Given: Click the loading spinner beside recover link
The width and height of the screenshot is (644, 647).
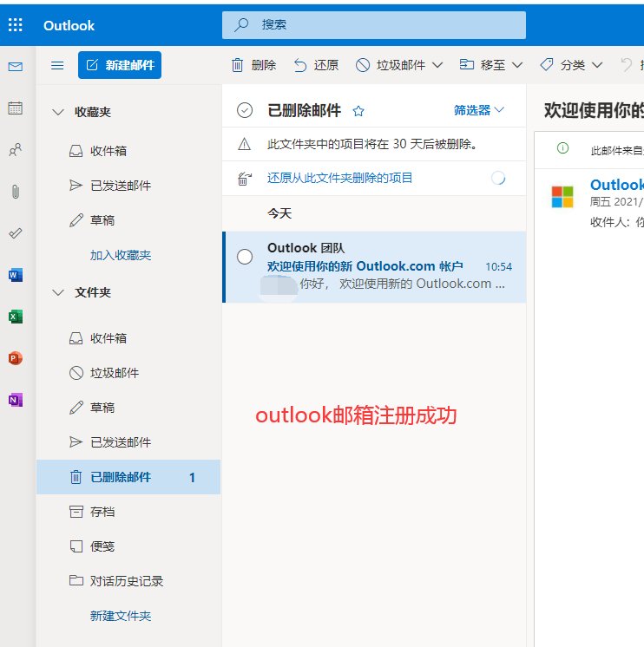Looking at the screenshot, I should pos(498,179).
